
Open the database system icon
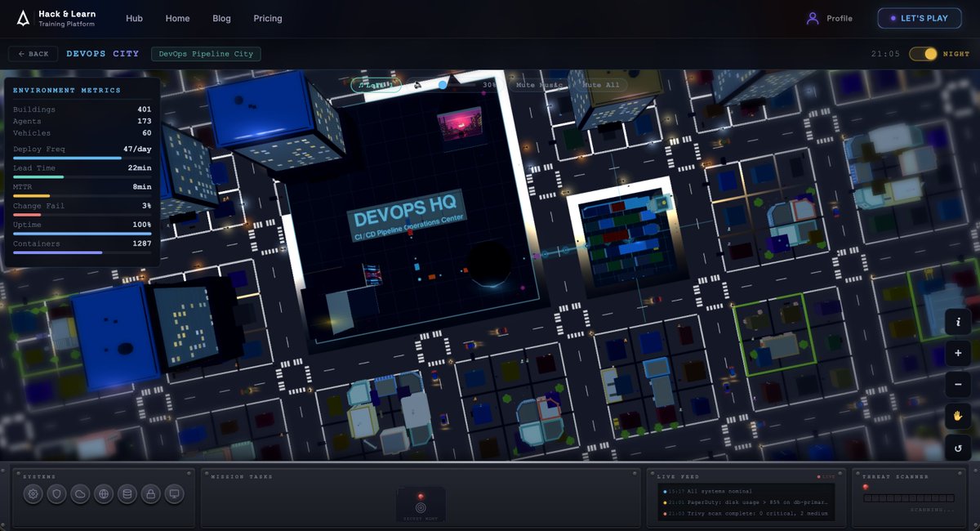pyautogui.click(x=127, y=493)
